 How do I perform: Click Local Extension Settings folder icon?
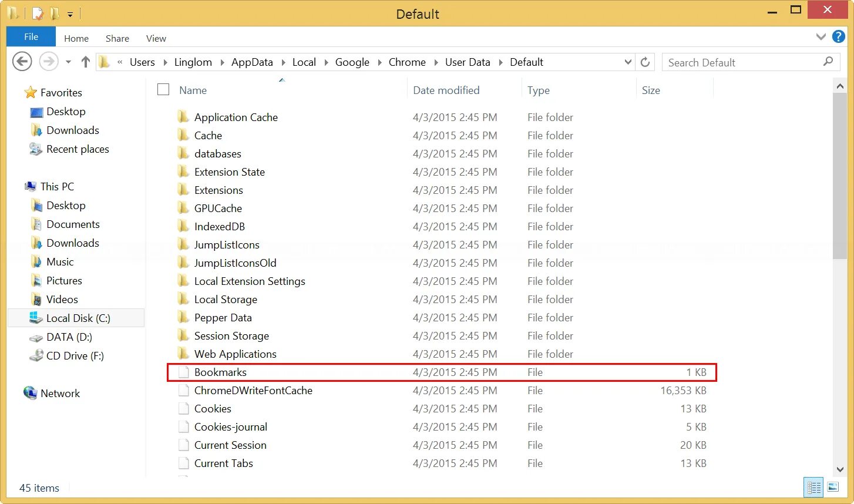click(x=183, y=280)
